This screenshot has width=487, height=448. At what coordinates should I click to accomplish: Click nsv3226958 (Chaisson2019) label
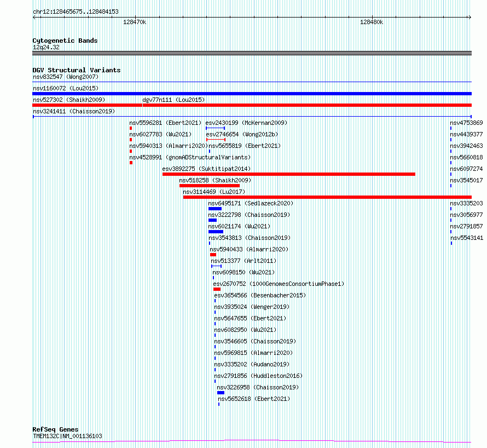pyautogui.click(x=258, y=387)
